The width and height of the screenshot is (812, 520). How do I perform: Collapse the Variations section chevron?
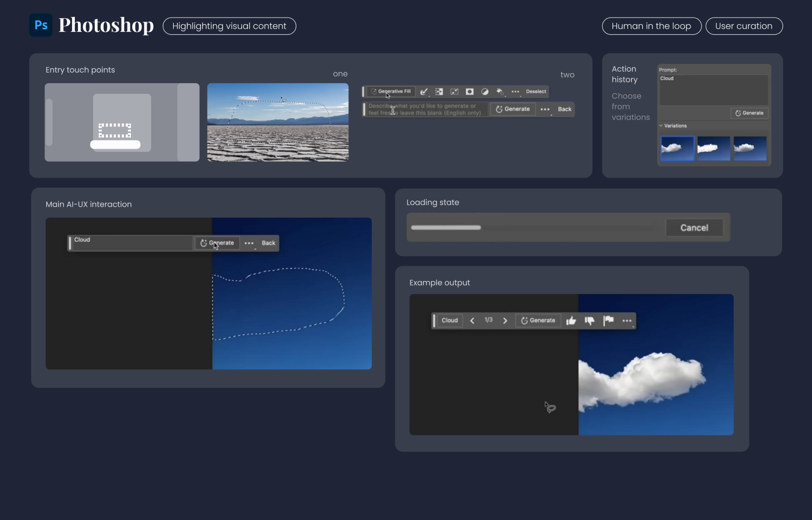tap(661, 126)
